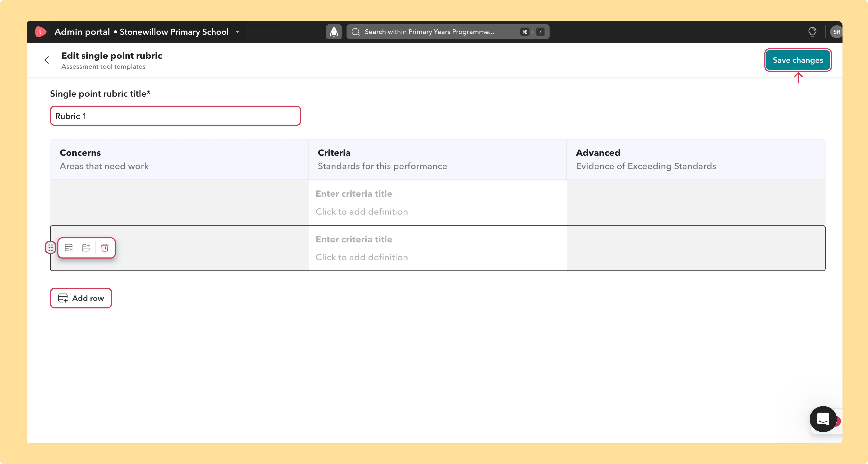Delete the selected row with the trash icon

pos(105,248)
